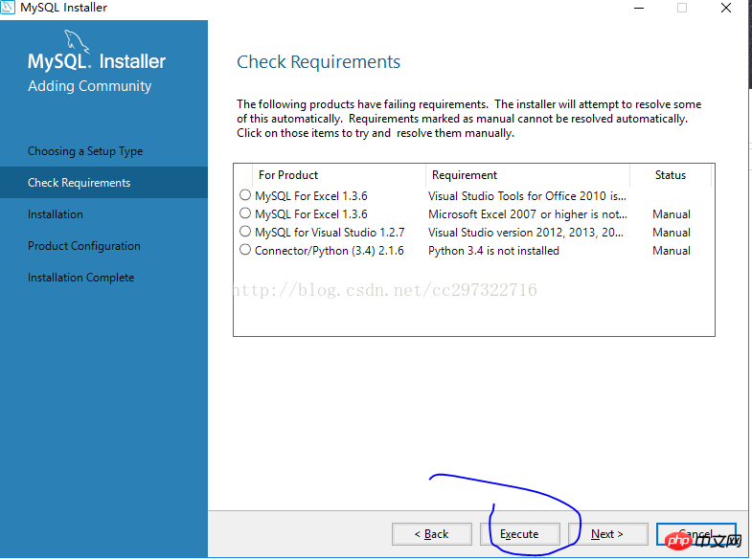
Task: Go to the Installation step in sidebar
Action: pos(56,214)
